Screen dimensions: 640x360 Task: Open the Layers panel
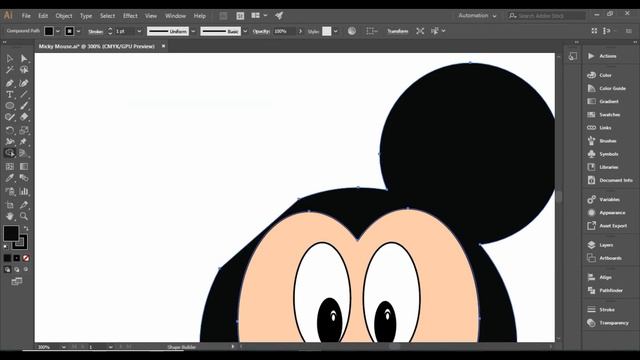[606, 245]
